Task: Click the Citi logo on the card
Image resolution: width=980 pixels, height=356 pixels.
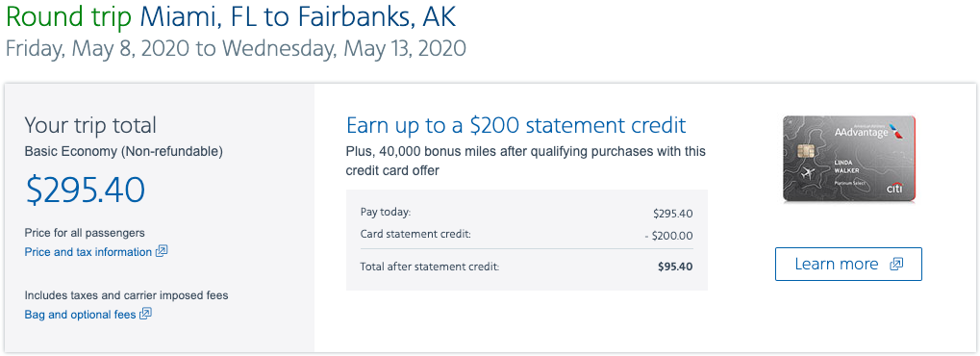Action: (x=893, y=189)
